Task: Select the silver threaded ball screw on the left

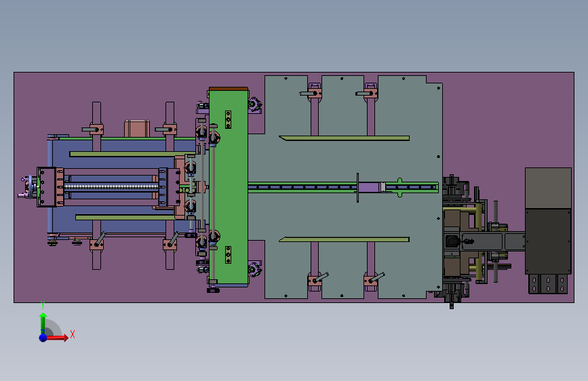Action: tap(111, 186)
